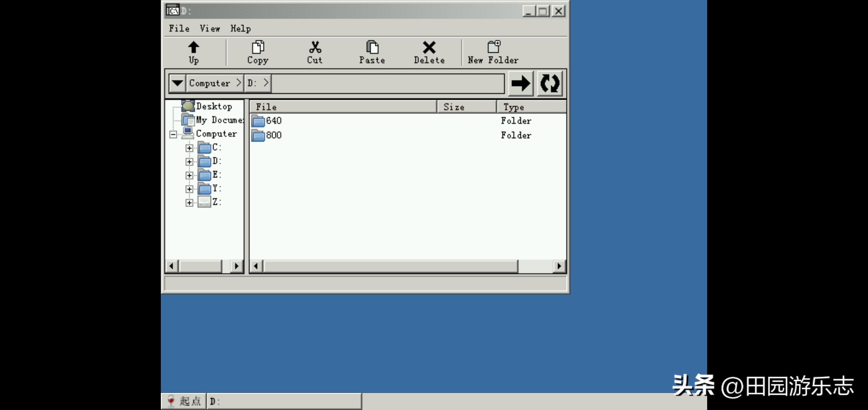868x410 pixels.
Task: Expand the C: drive tree node
Action: point(189,148)
